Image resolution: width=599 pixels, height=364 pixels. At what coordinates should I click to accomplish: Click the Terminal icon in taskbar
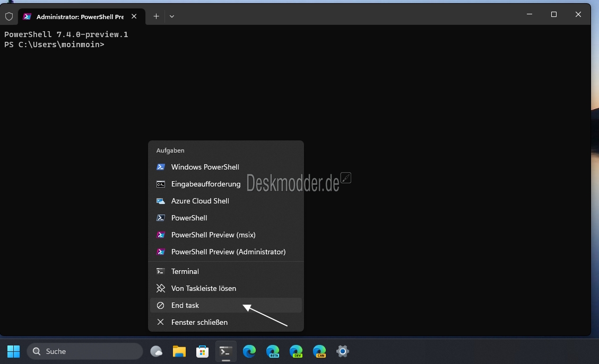pos(226,351)
